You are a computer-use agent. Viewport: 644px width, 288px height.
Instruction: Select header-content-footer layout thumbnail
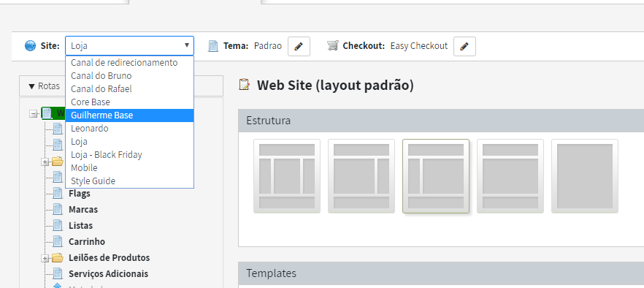pyautogui.click(x=510, y=176)
